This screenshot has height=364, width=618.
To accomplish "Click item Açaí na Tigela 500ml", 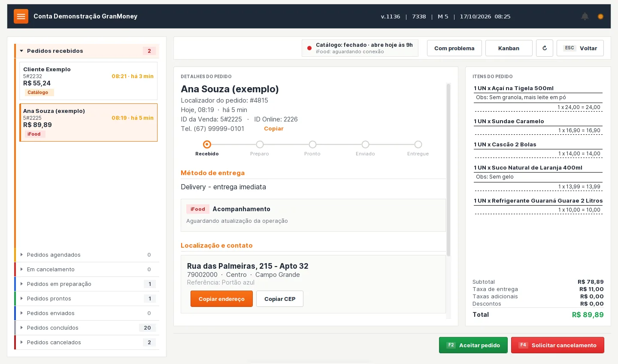I will coord(514,88).
